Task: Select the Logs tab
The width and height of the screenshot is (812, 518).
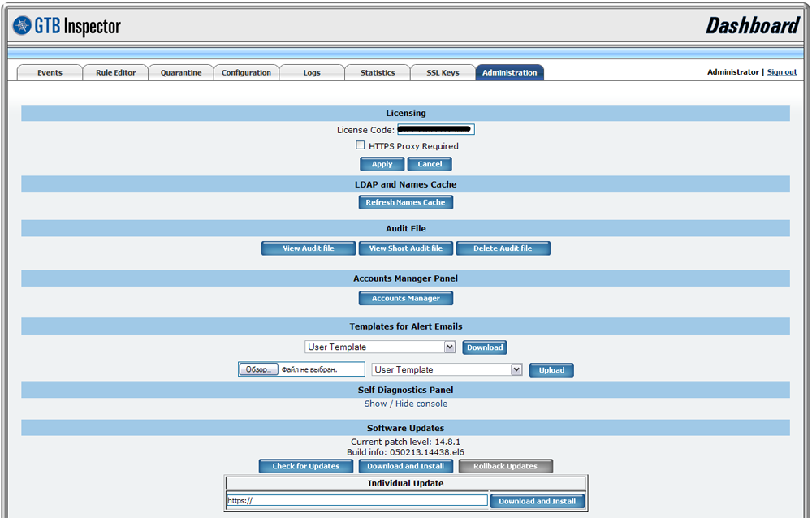Action: [312, 72]
